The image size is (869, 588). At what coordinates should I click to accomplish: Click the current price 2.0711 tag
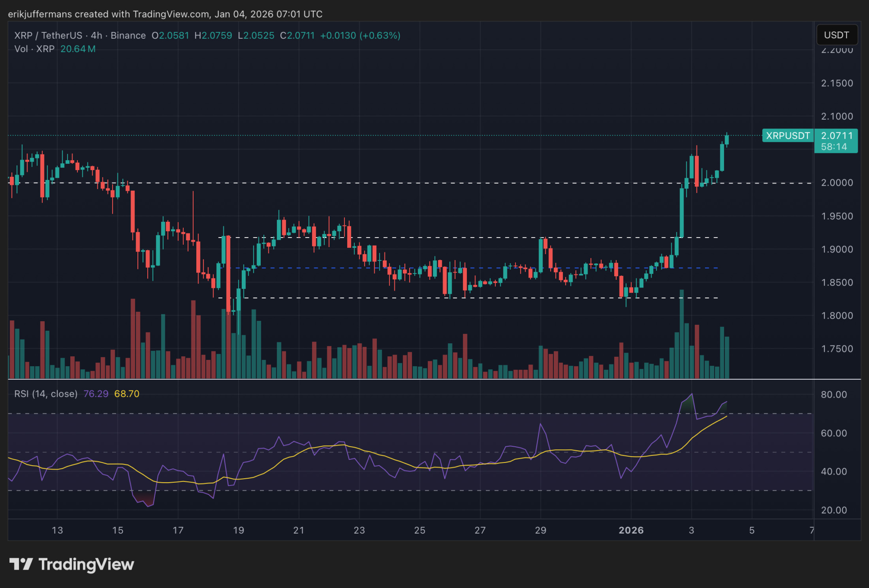coord(836,135)
